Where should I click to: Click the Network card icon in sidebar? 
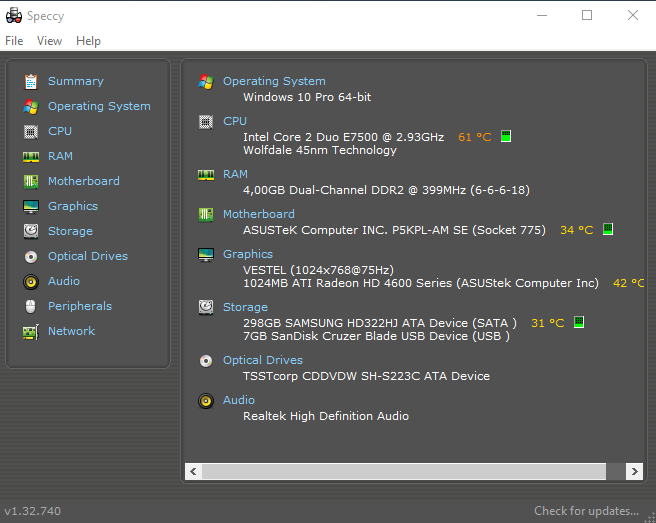31,332
